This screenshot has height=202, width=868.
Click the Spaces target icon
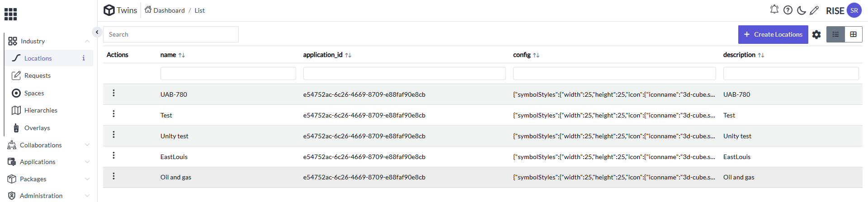(x=16, y=93)
